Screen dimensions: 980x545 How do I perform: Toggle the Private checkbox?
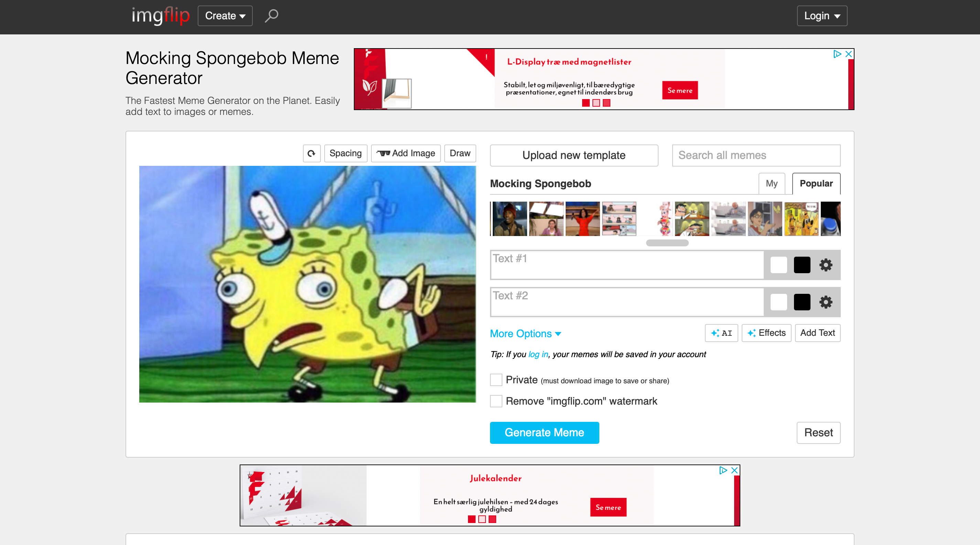(496, 380)
